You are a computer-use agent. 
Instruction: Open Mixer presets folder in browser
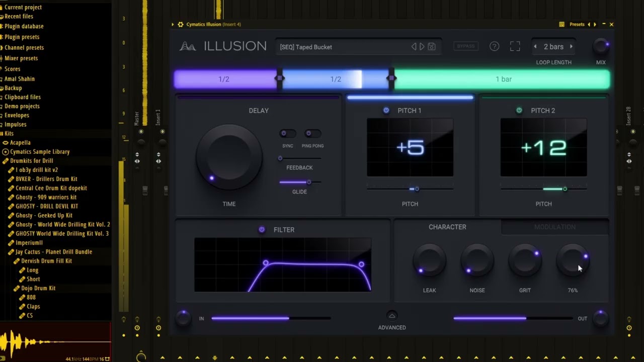[x=21, y=58]
